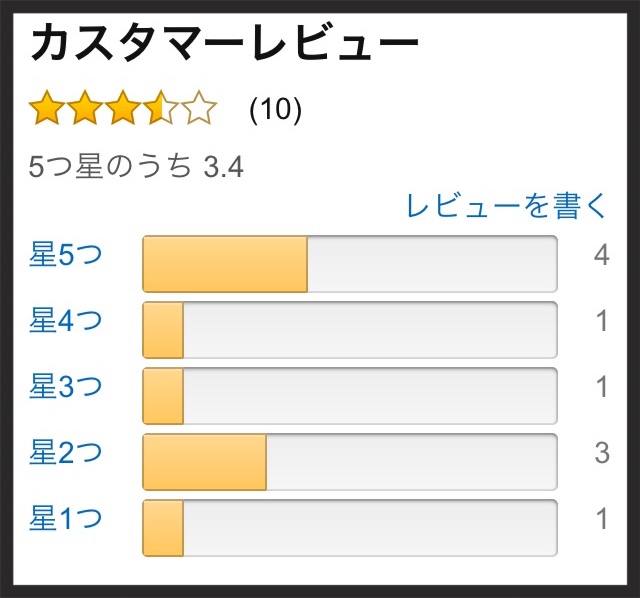
Task: Open the 星2つ reviews link
Action: (65, 453)
